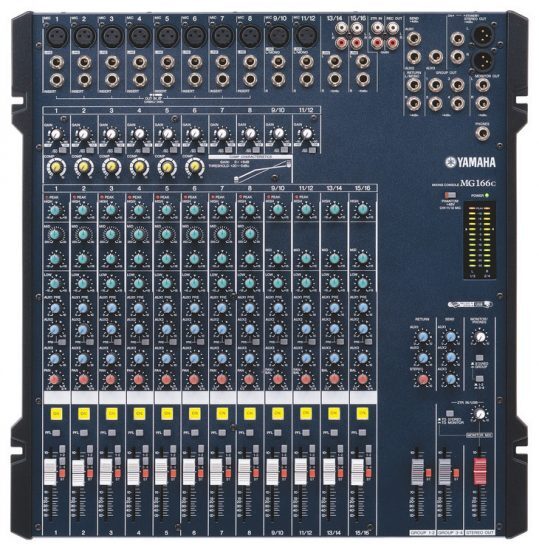Click the white Monitor/Phones level knob
The width and height of the screenshot is (539, 550).
[480, 337]
